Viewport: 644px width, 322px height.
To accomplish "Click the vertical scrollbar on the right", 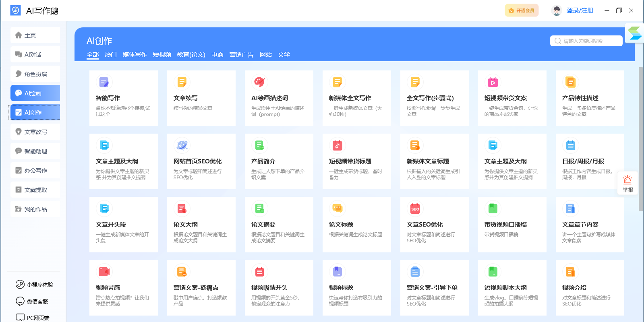I will coord(641,139).
